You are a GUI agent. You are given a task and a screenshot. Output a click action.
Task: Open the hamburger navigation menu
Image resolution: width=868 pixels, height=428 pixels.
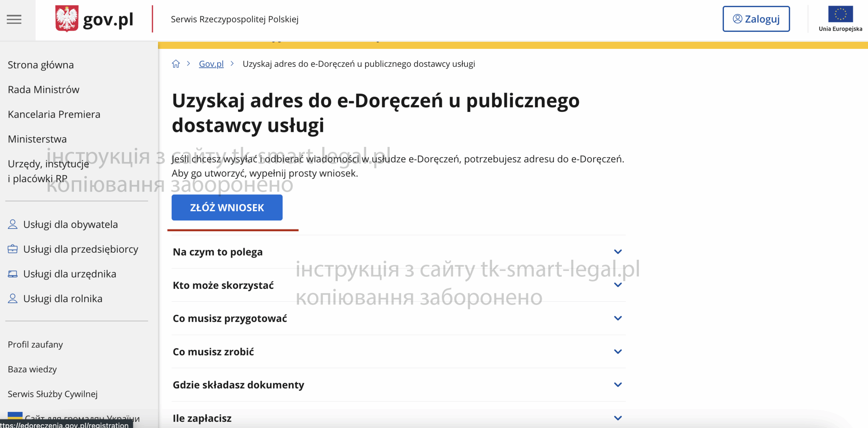[x=14, y=19]
